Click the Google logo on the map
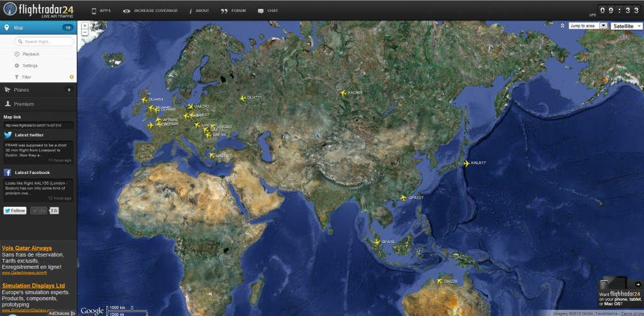The width and height of the screenshot is (644, 316). (92, 311)
